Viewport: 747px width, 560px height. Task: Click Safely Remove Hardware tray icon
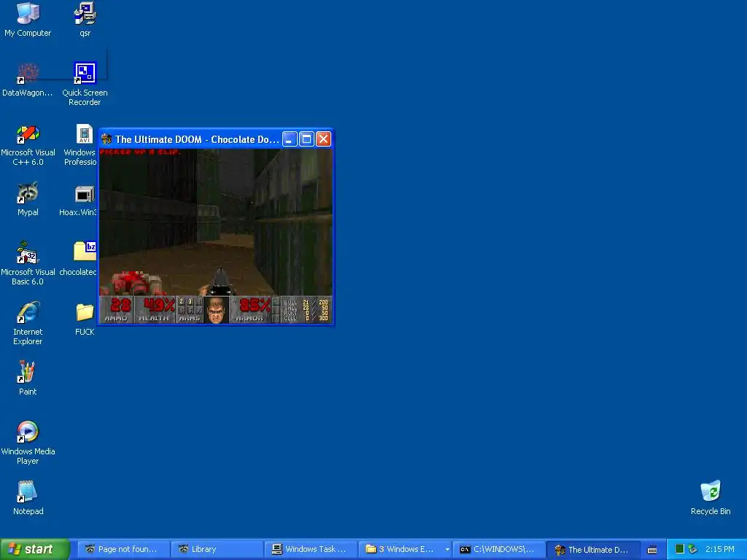click(693, 549)
